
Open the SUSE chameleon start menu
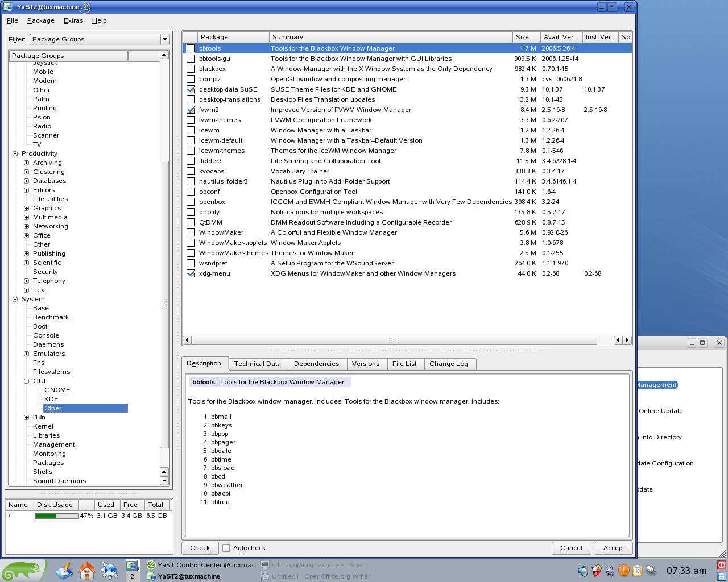point(23,570)
